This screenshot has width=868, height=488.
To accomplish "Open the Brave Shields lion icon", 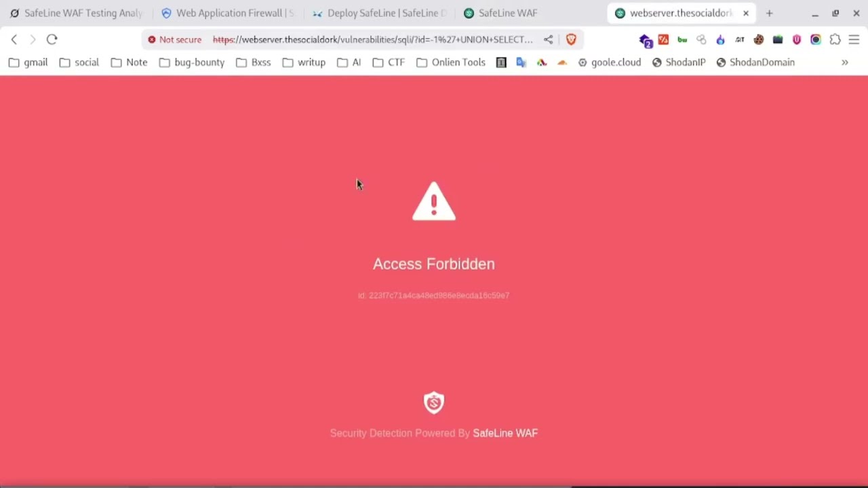I will pos(571,39).
